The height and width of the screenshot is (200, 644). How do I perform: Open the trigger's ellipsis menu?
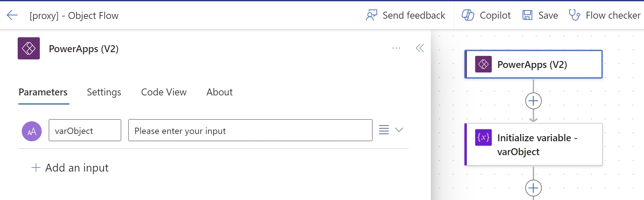396,48
